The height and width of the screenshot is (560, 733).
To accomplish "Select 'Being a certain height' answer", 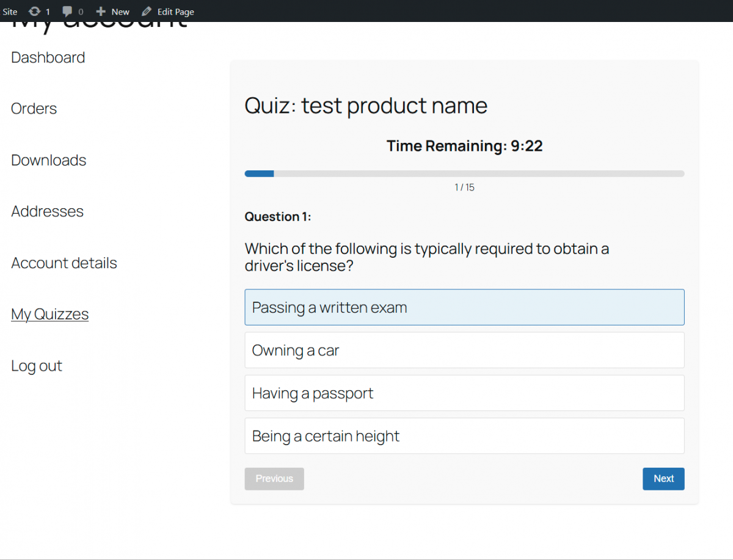I will tap(464, 435).
